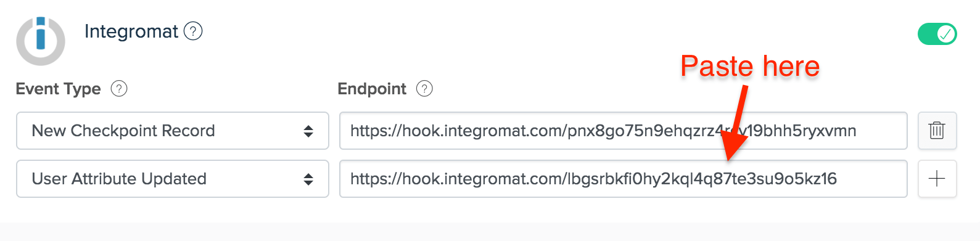
Task: Click the checkmark knob on Integromat switch
Action: click(945, 34)
